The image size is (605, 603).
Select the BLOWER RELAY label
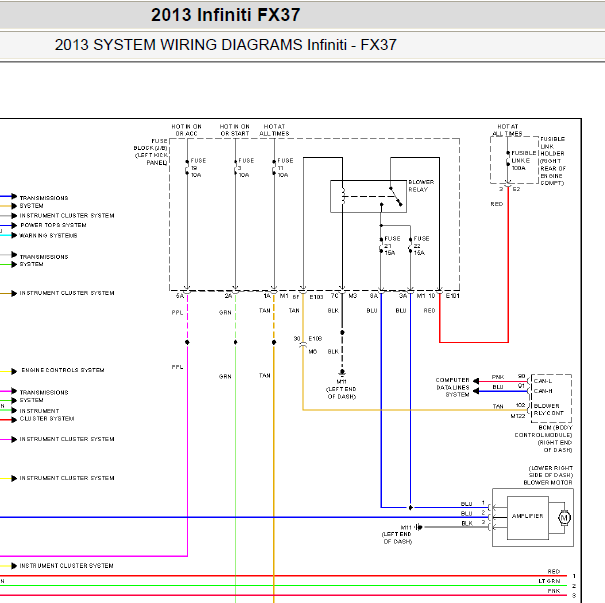tap(421, 186)
